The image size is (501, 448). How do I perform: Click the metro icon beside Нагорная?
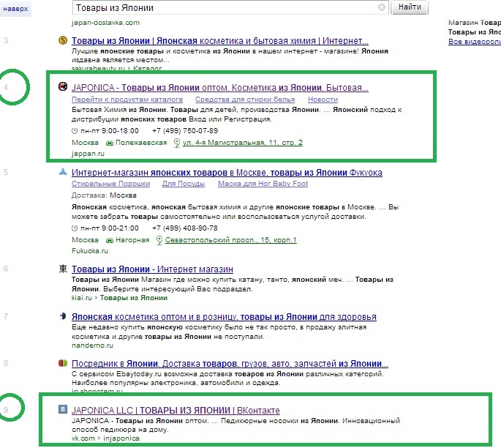tap(110, 240)
